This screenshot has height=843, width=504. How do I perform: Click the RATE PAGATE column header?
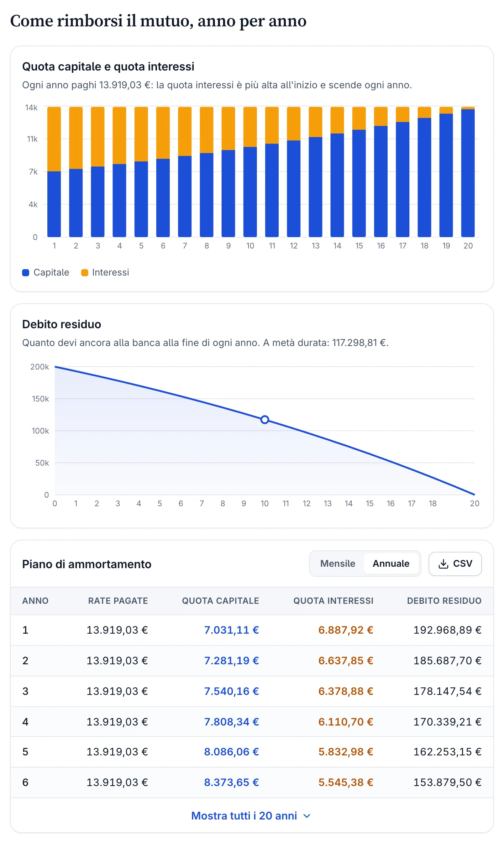click(x=118, y=601)
